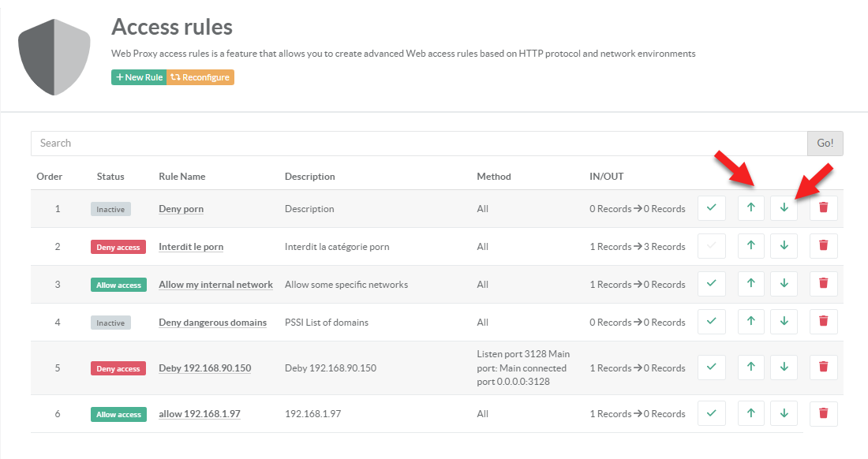Move 'Deby 192.168.90.150' rule up
868x459 pixels.
point(750,368)
